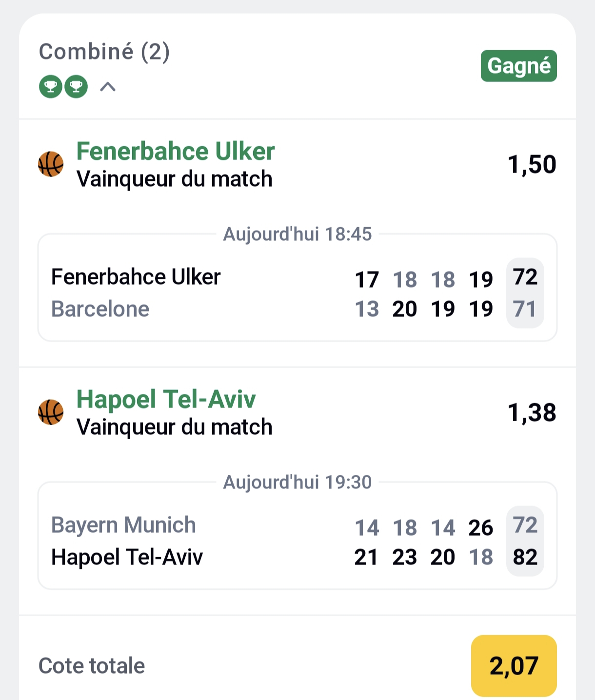595x700 pixels.
Task: Select Barcelone team row in scoreboard
Action: 100,309
